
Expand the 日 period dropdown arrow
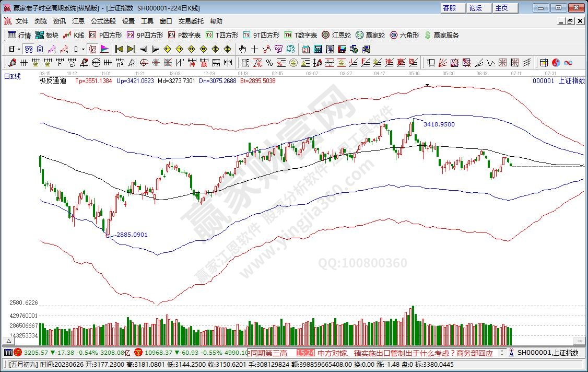pos(19,49)
